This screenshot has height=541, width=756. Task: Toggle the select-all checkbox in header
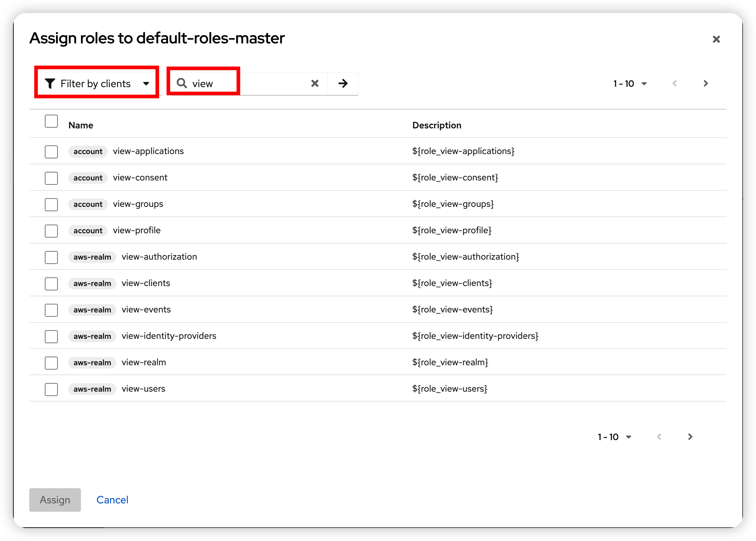pos(51,121)
